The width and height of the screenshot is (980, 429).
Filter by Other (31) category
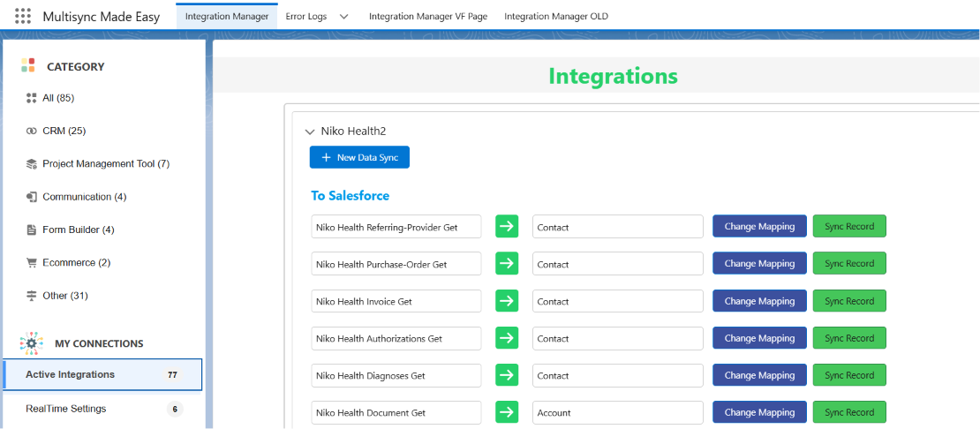(65, 296)
